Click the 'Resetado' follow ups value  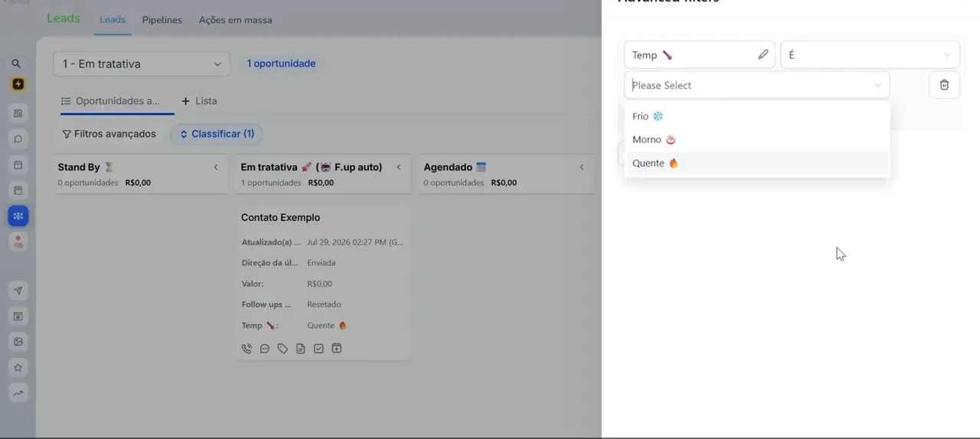point(324,304)
